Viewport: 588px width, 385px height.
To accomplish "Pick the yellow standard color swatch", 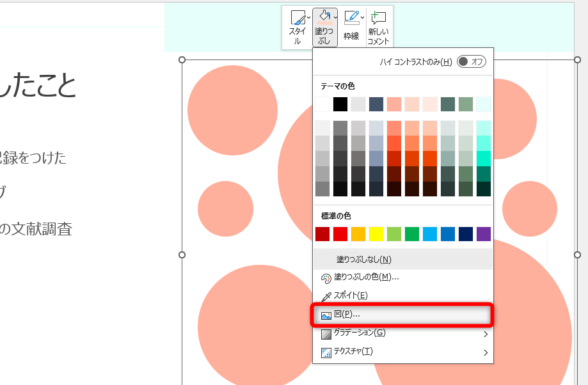I will click(376, 234).
